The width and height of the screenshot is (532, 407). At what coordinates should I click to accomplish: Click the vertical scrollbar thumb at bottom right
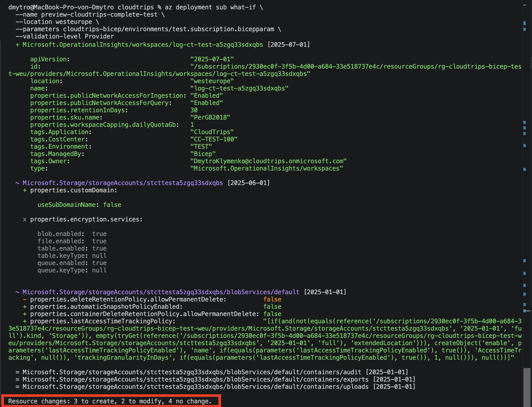click(527, 387)
